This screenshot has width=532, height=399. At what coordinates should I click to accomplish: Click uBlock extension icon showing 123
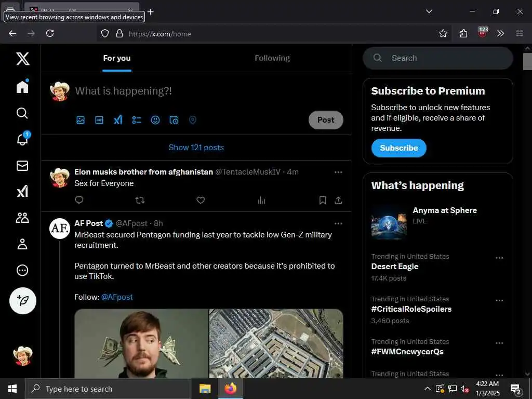482,33
